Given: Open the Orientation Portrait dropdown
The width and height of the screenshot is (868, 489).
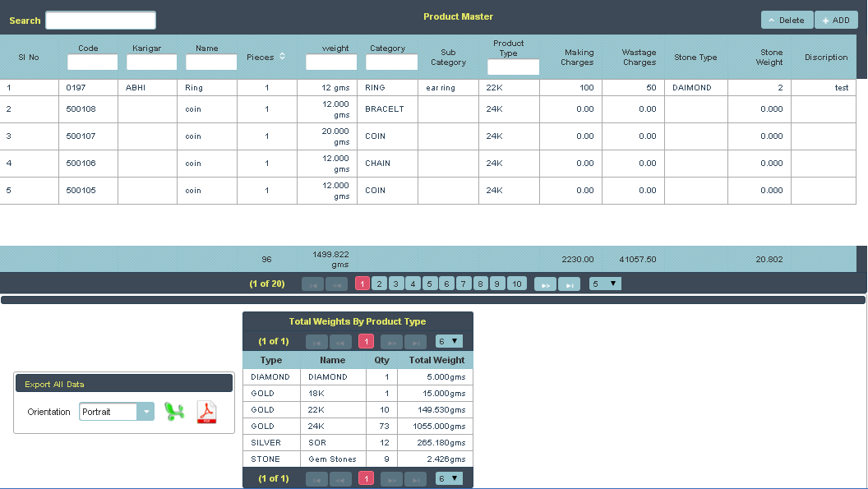Looking at the screenshot, I should click(145, 412).
